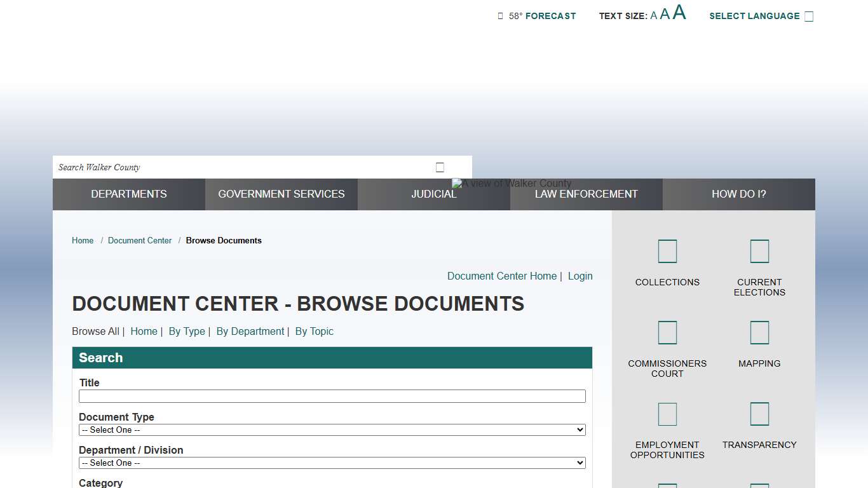
Task: Open the GOVERNMENT SERVICES menu
Action: (281, 194)
